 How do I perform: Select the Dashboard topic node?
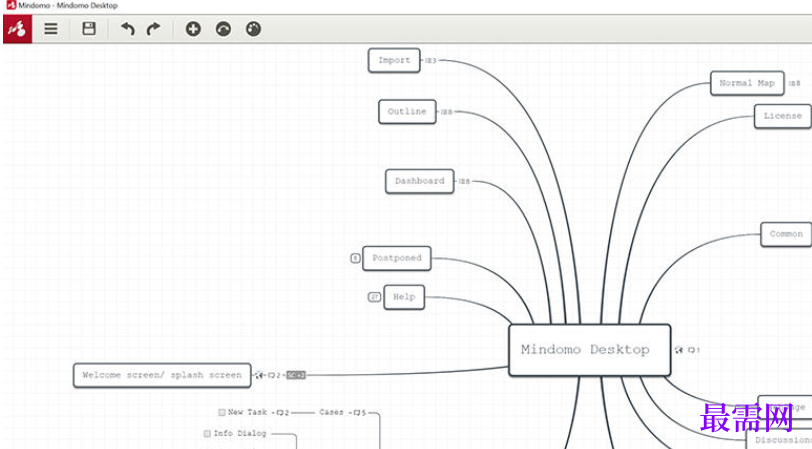pos(419,181)
